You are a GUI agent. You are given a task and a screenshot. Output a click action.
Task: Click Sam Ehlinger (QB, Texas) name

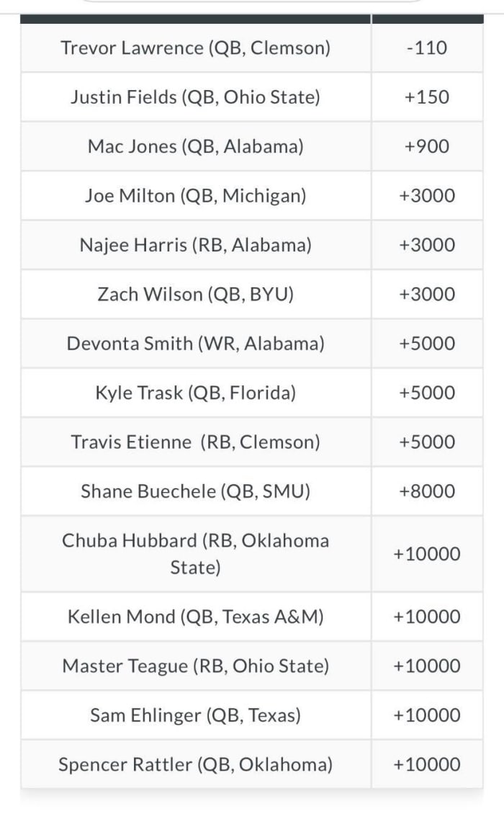pos(196,715)
